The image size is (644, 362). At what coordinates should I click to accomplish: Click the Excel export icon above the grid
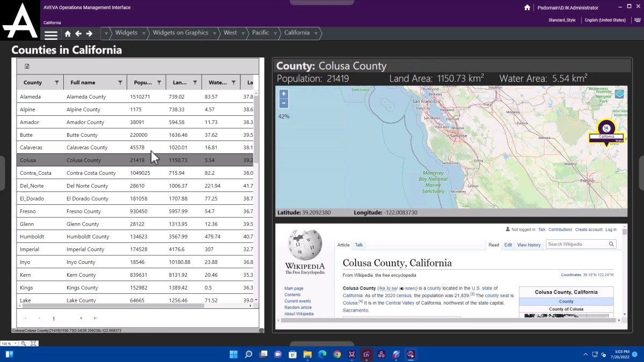(27, 67)
